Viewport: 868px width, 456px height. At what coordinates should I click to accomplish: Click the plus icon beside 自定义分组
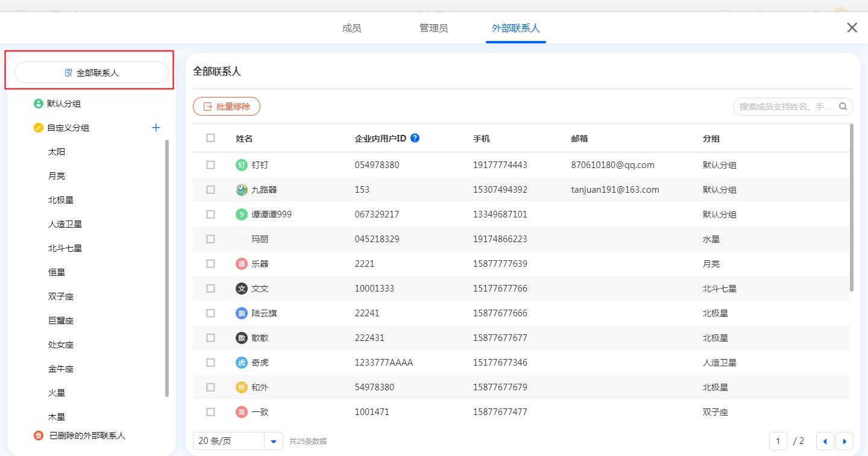point(156,128)
